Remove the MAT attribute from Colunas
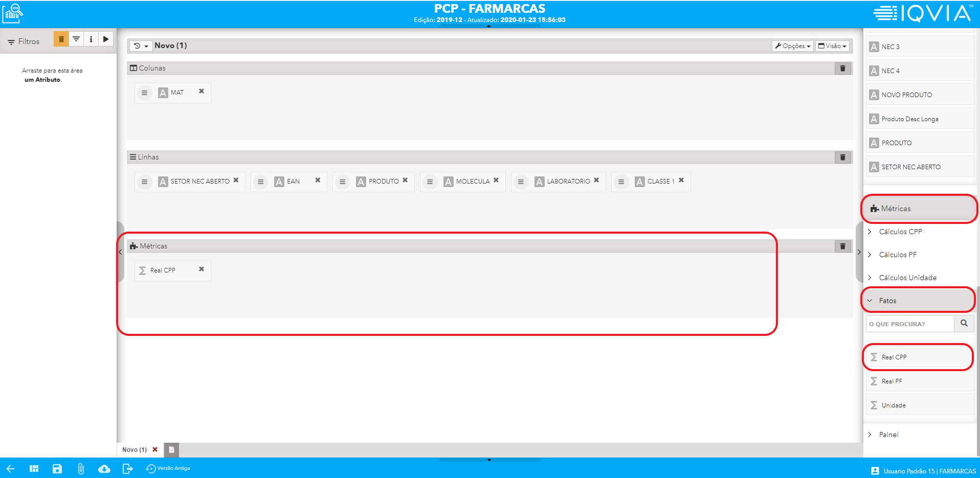This screenshot has height=478, width=980. click(202, 92)
